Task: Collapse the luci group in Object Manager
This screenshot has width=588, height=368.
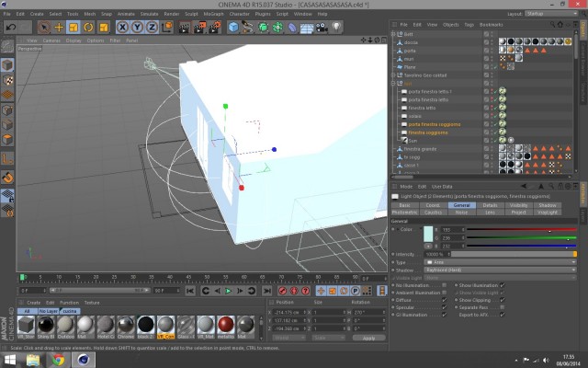Action: click(393, 84)
